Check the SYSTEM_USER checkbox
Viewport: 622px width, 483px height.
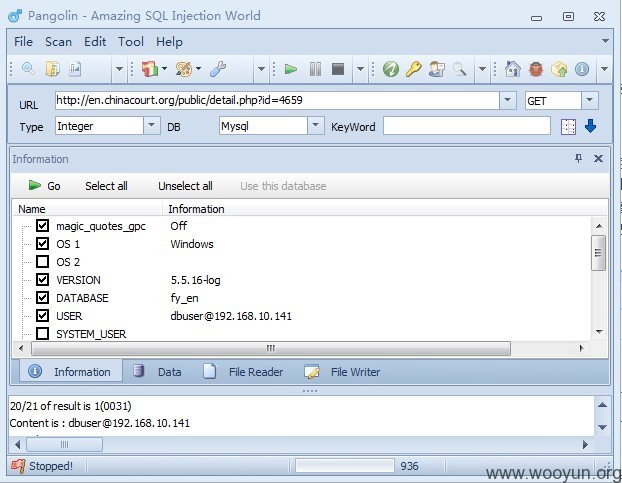click(42, 334)
